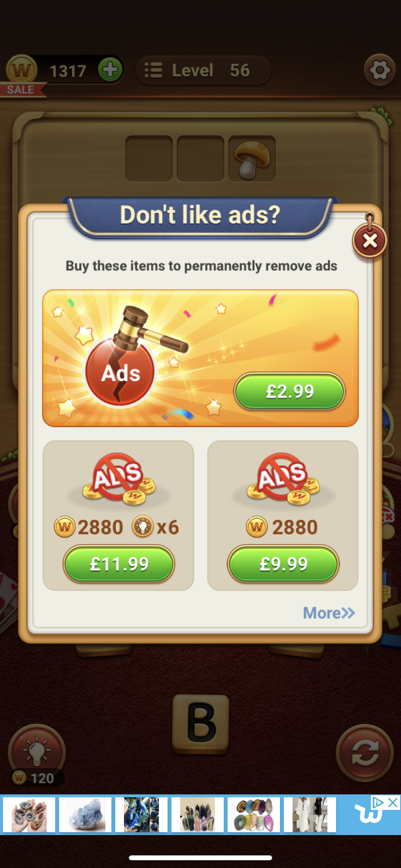Tap the SALE ribbon
The width and height of the screenshot is (401, 868).
click(x=21, y=90)
